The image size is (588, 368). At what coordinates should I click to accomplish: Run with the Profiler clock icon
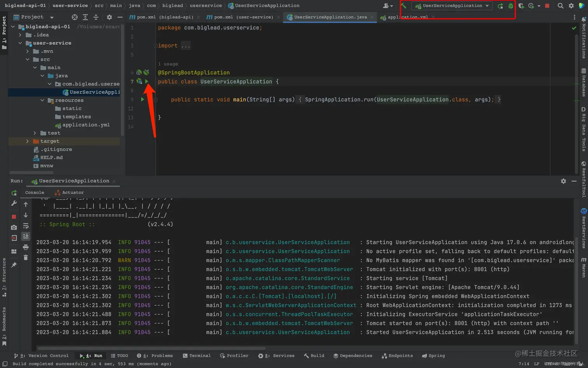click(x=531, y=6)
